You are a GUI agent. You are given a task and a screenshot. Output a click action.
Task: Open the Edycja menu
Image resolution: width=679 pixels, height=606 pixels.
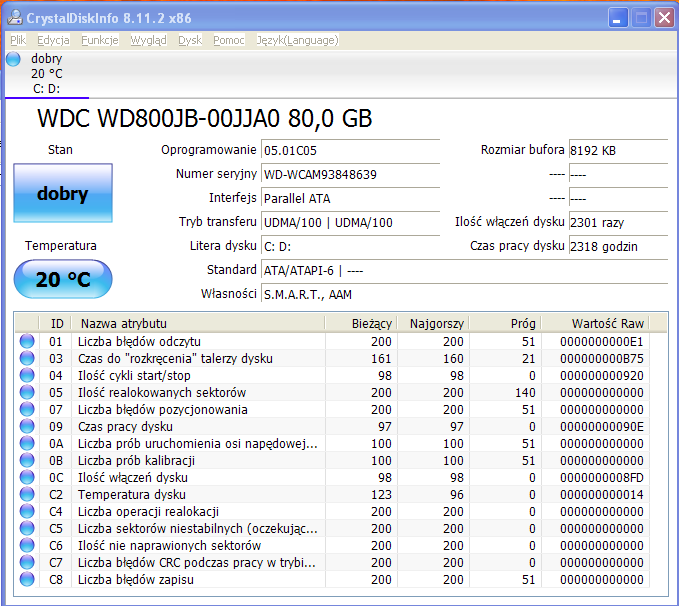53,40
